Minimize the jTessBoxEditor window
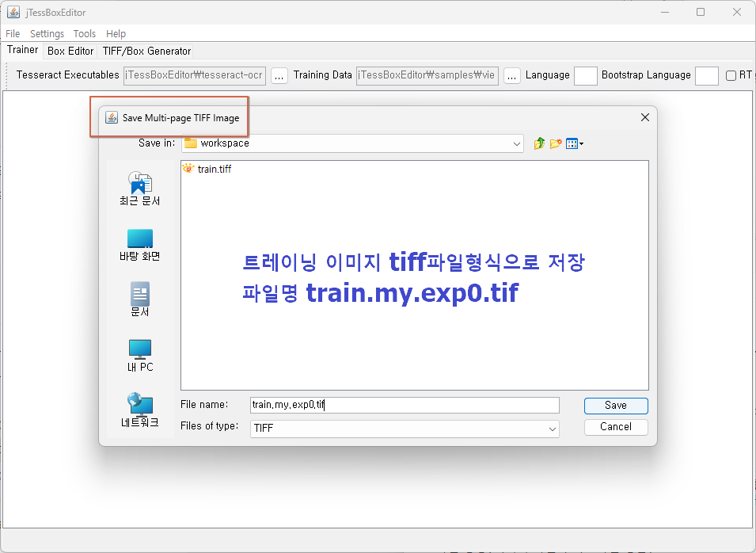 pos(665,12)
